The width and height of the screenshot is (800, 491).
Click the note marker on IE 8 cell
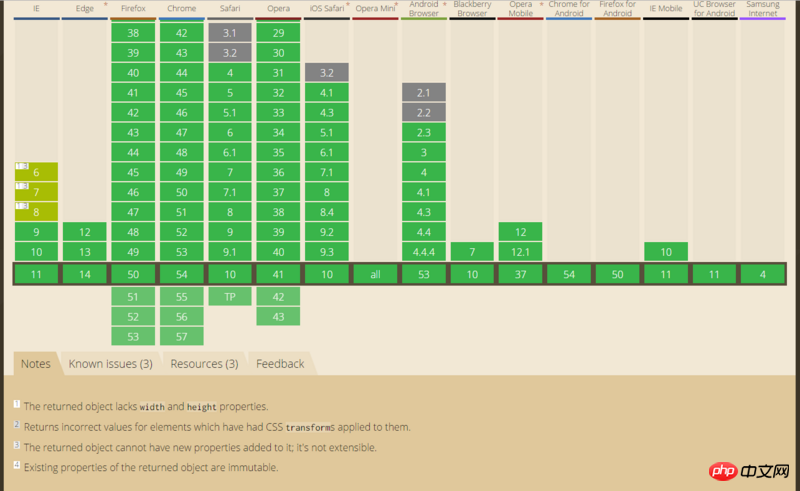[22, 206]
